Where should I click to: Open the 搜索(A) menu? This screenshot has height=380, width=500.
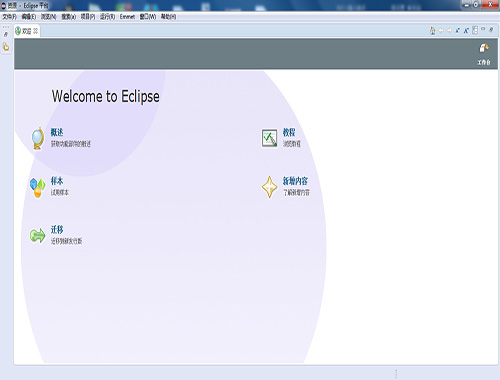coord(69,17)
